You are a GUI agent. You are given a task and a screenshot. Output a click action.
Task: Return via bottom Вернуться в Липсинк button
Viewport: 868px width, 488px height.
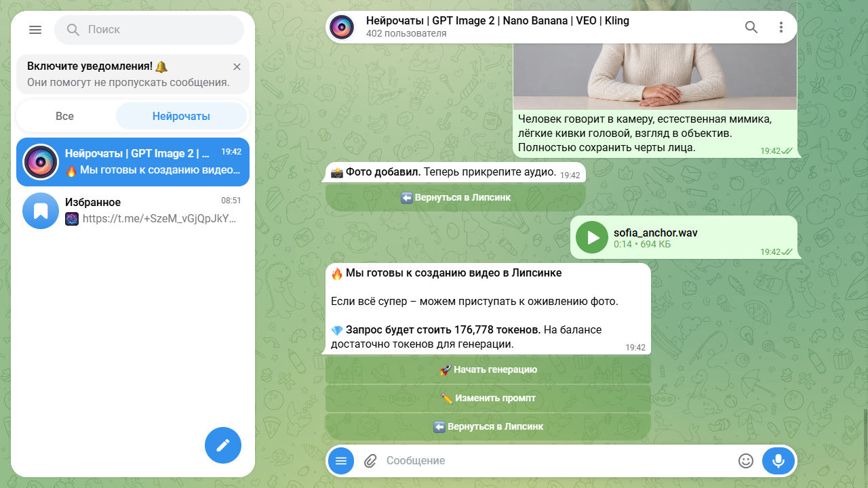[488, 426]
